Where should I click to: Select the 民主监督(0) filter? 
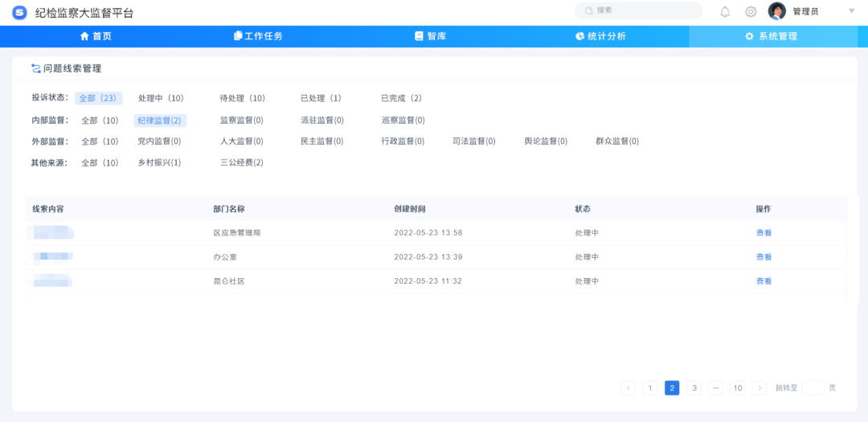(322, 141)
